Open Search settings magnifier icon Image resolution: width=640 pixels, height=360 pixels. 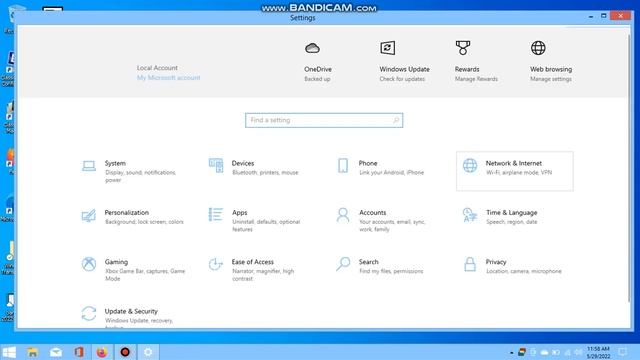click(343, 264)
